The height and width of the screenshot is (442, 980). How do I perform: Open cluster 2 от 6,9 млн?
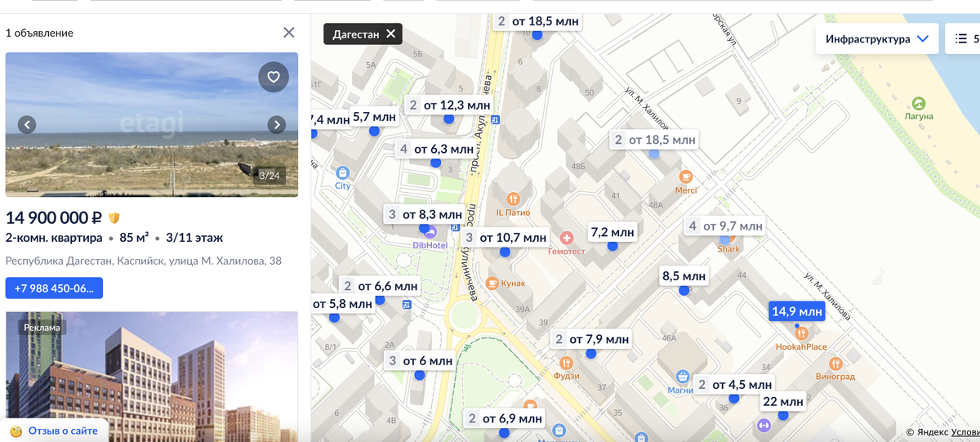pos(504,418)
